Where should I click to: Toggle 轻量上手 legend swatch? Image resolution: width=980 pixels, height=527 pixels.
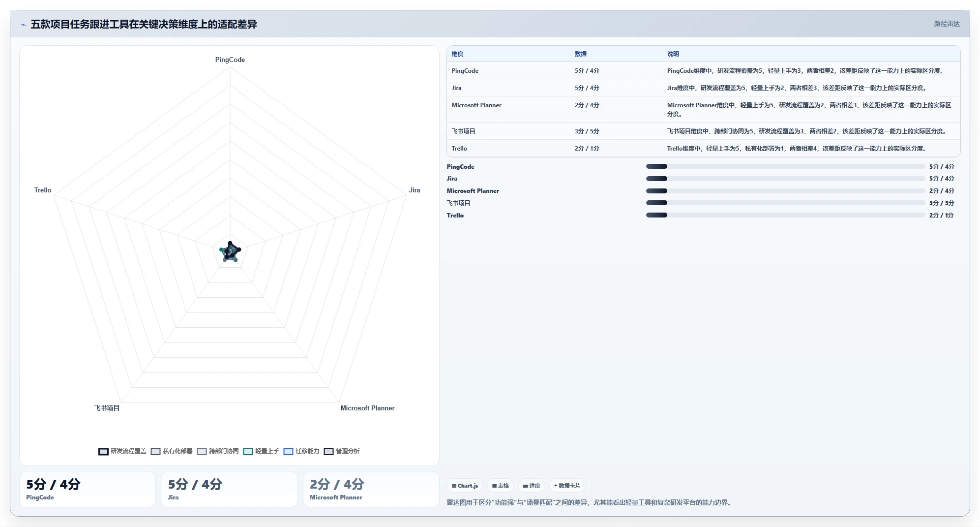click(248, 451)
